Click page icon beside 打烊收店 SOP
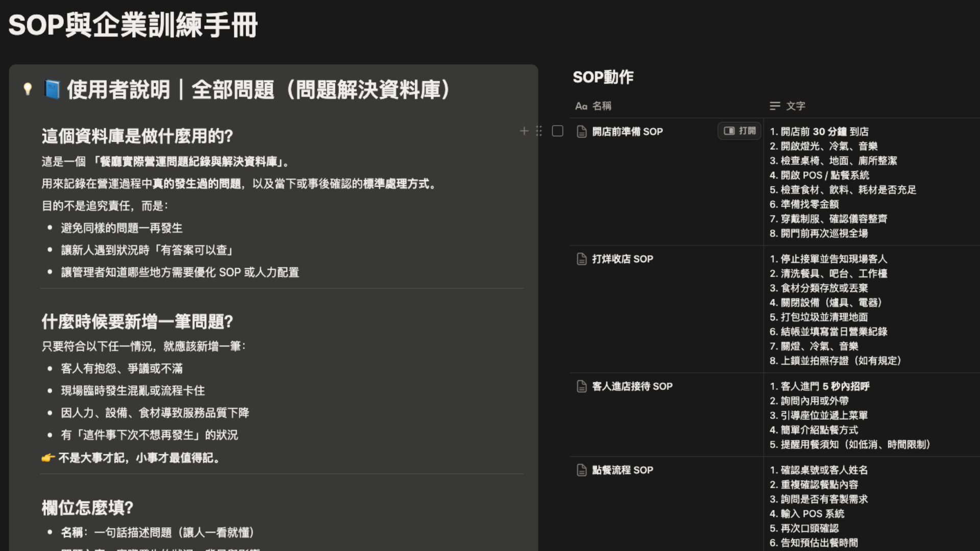 [581, 259]
